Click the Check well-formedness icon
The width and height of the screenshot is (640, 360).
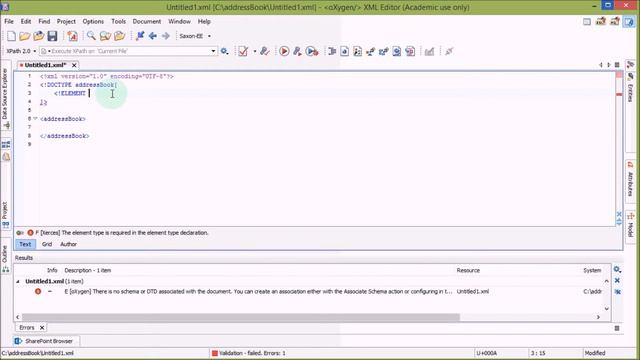coord(264,51)
